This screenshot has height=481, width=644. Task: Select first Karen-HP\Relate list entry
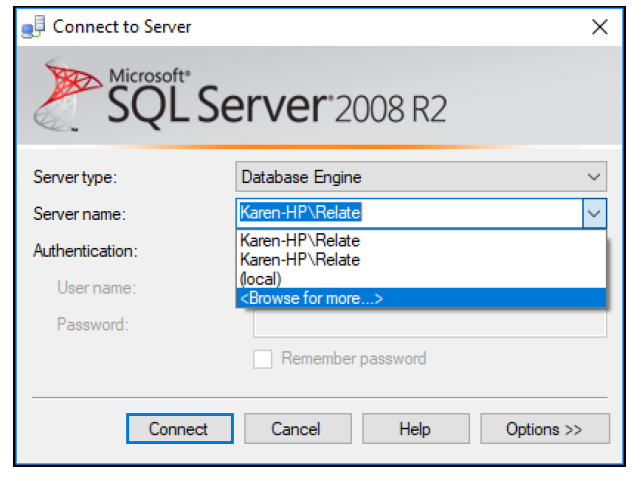[x=421, y=240]
